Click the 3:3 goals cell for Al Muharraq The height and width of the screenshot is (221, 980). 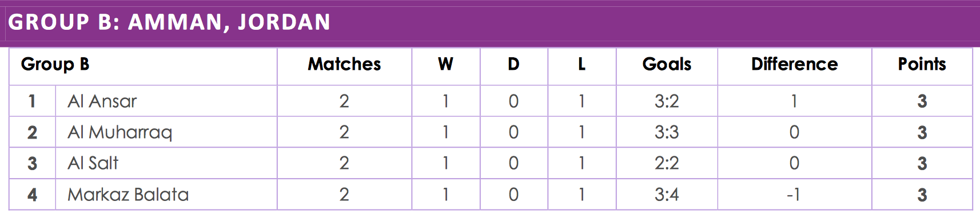[667, 132]
